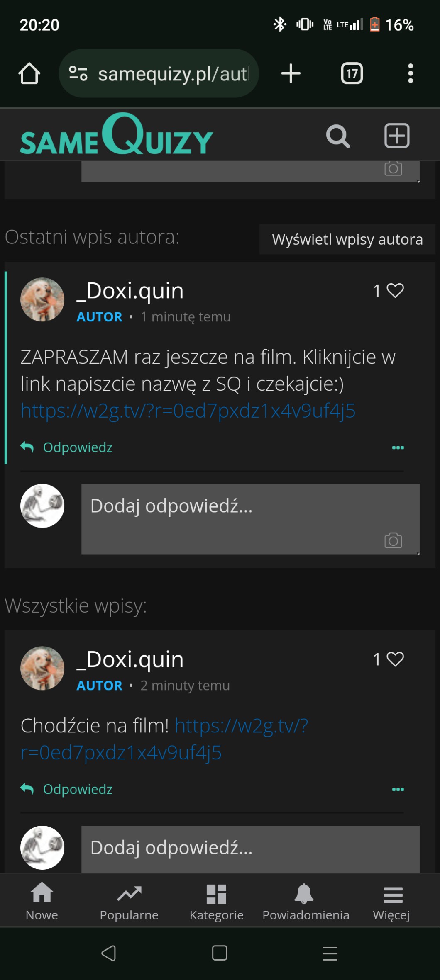
Task: Switch to the Popularne tab
Action: pos(129,900)
